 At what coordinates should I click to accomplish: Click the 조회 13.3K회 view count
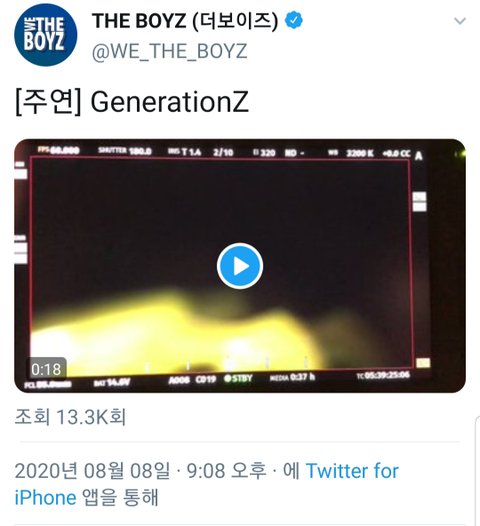[70, 417]
